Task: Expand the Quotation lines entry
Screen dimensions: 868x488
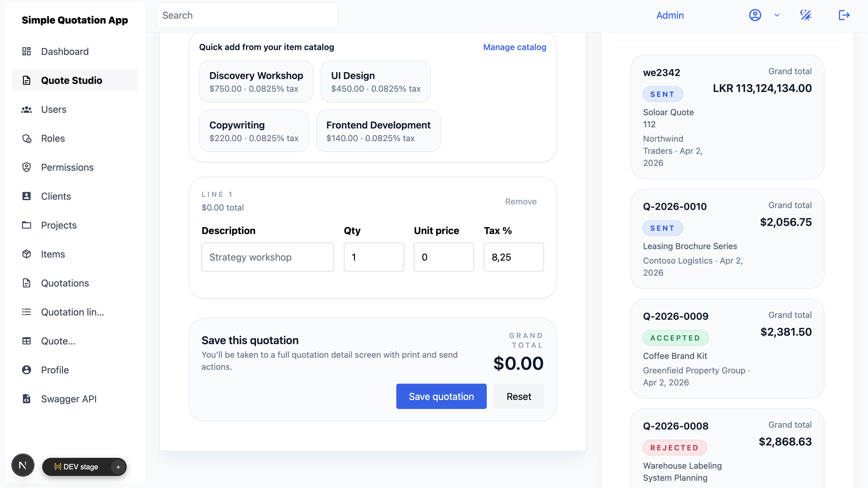Action: (72, 312)
